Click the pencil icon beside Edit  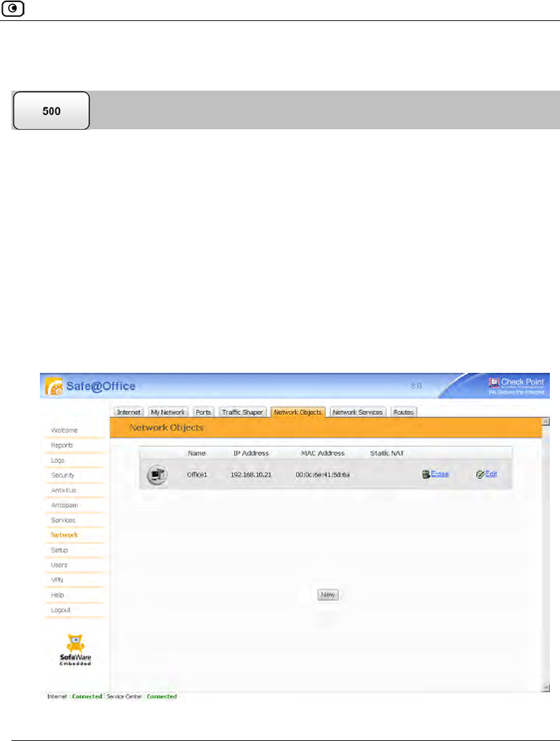480,474
